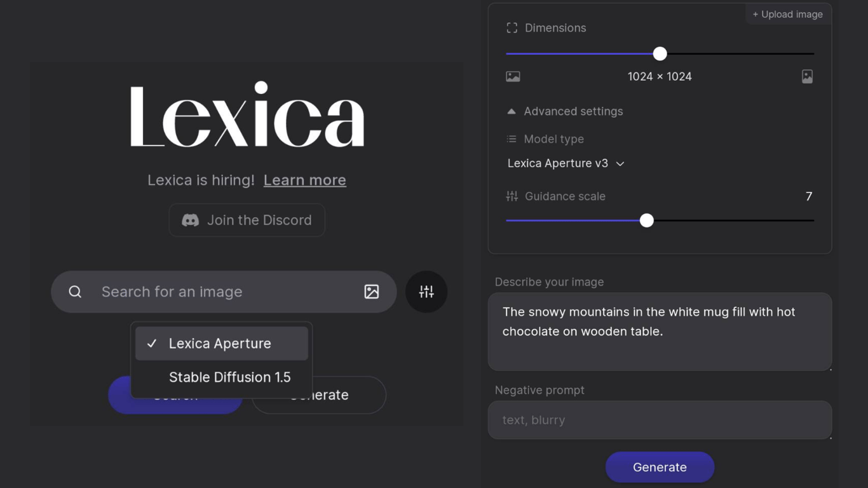Select portrait orientation icon below dimensions slider
This screenshot has height=488, width=868.
tap(807, 76)
